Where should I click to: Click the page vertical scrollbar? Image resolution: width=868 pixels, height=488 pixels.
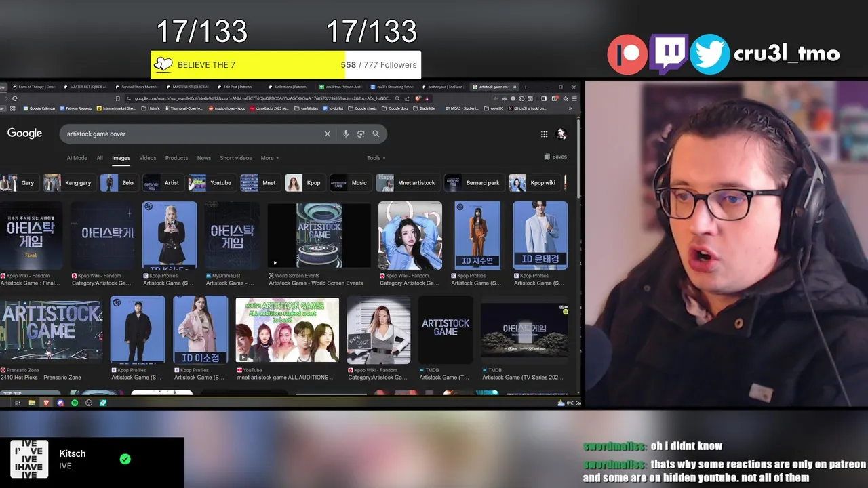[x=578, y=159]
